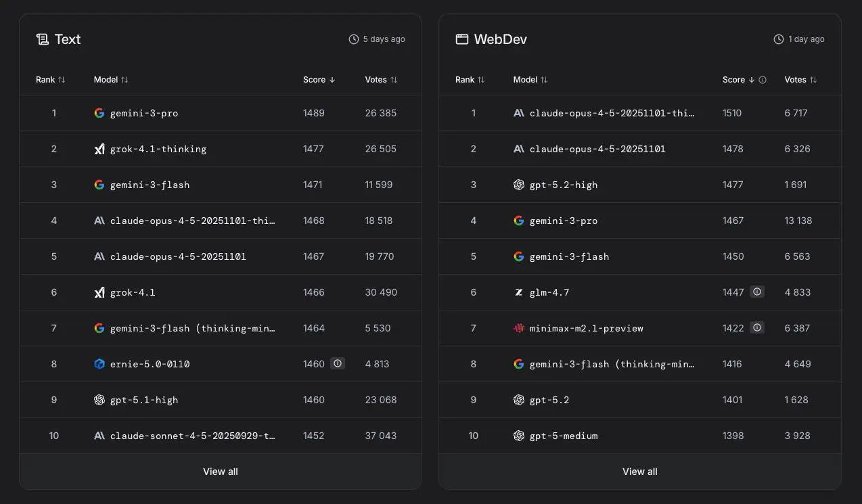Select ernie-5.0-0110 model name

click(x=150, y=364)
